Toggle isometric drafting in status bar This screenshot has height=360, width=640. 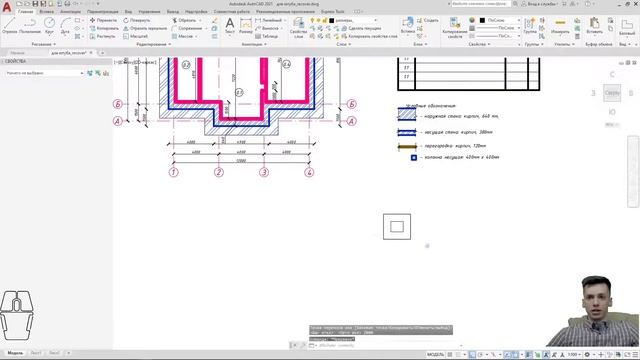[493, 354]
